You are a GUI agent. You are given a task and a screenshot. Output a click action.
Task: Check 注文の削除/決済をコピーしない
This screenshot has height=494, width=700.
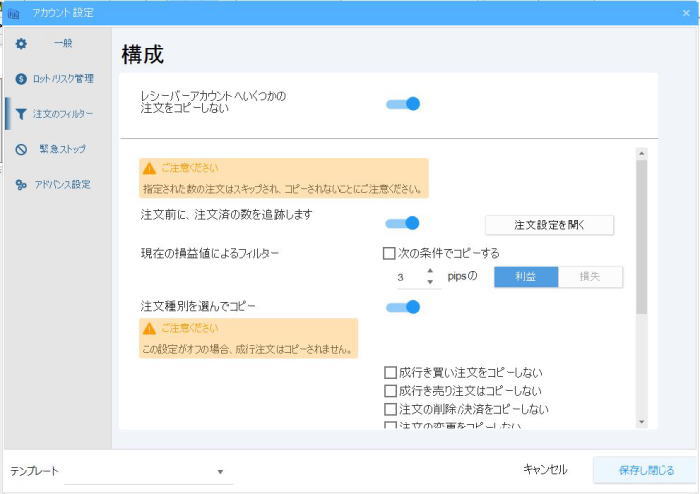[x=390, y=409]
